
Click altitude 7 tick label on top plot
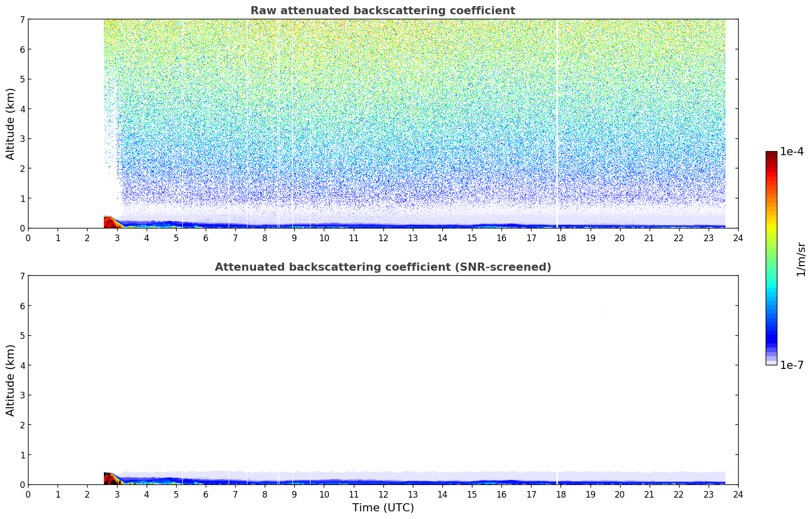coord(22,19)
